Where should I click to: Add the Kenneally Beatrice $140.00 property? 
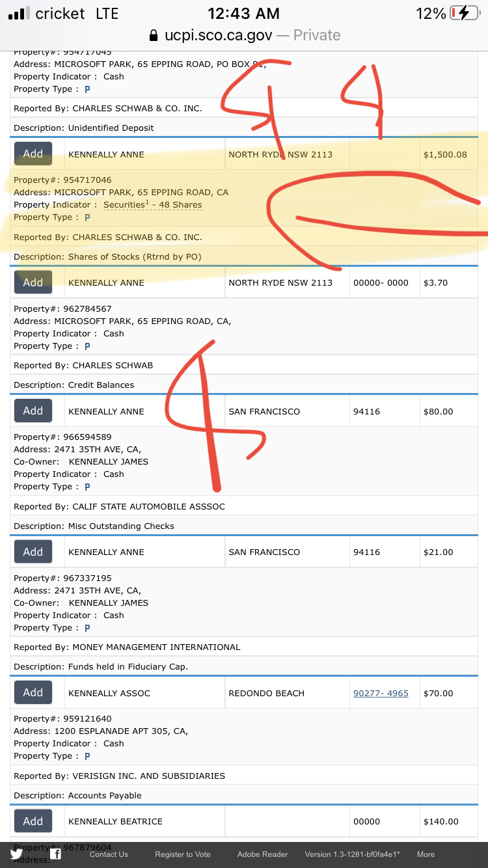coord(33,821)
